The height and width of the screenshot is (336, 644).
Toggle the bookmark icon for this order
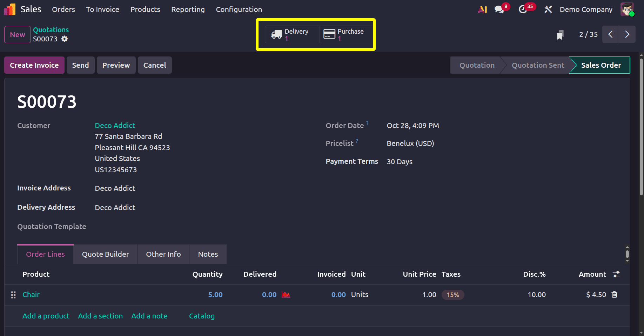click(x=560, y=34)
